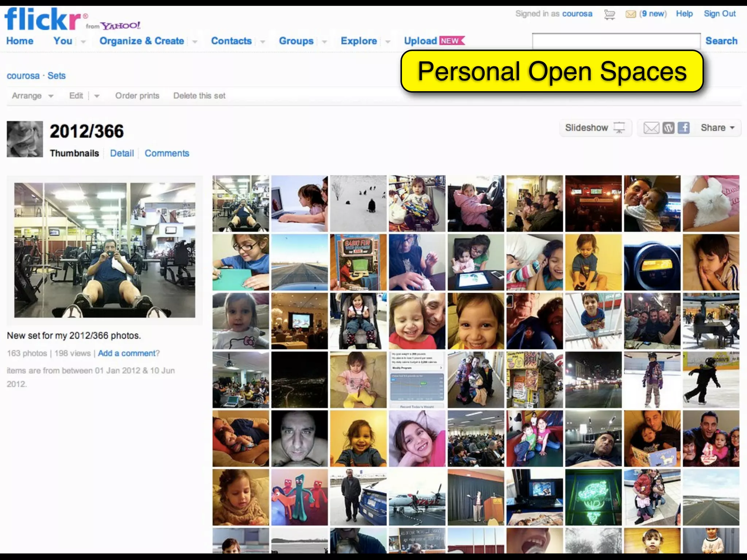Expand the You menu arrow
The height and width of the screenshot is (560, 747).
[83, 42]
